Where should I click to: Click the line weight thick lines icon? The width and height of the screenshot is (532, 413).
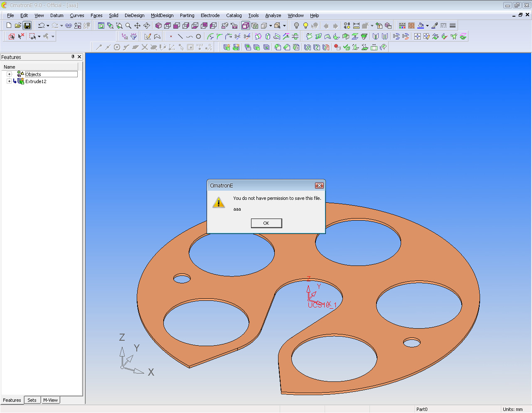click(453, 25)
